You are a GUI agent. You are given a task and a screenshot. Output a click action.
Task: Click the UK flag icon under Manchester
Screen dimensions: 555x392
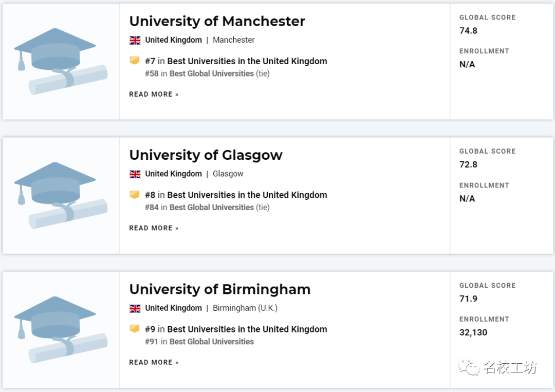[x=135, y=41]
